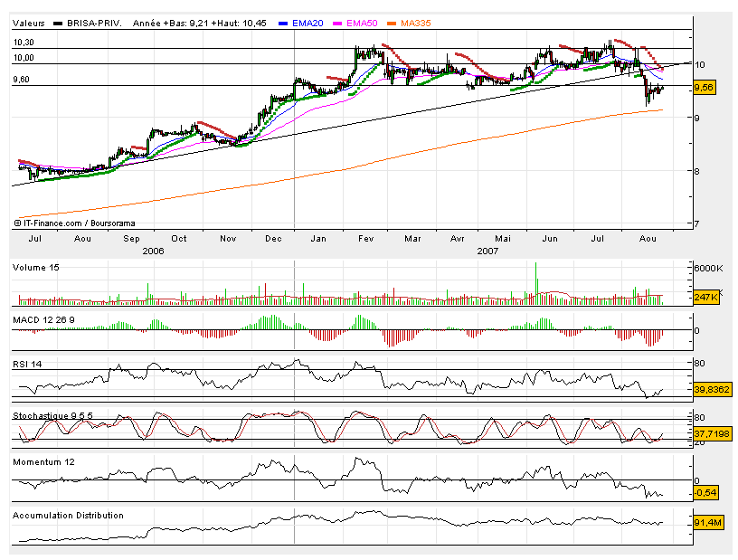Image resolution: width=738 pixels, height=560 pixels.
Task: Click the tallest June volume spike bar
Action: [535, 283]
